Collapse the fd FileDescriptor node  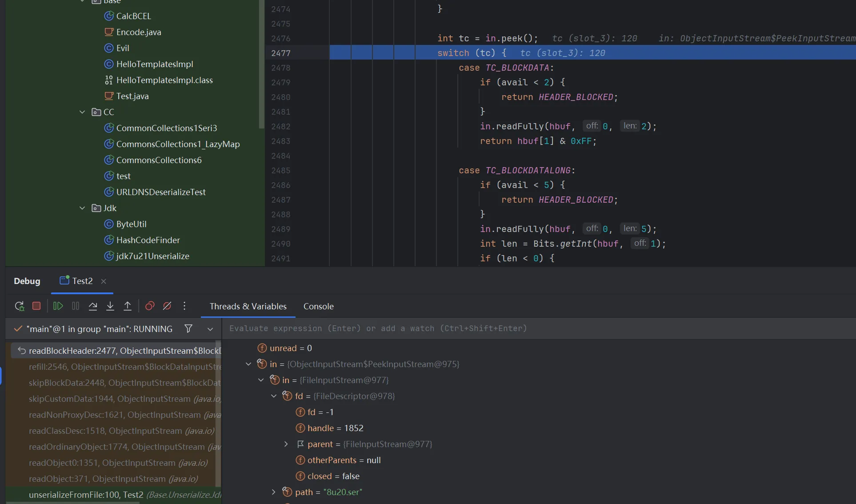tap(274, 396)
